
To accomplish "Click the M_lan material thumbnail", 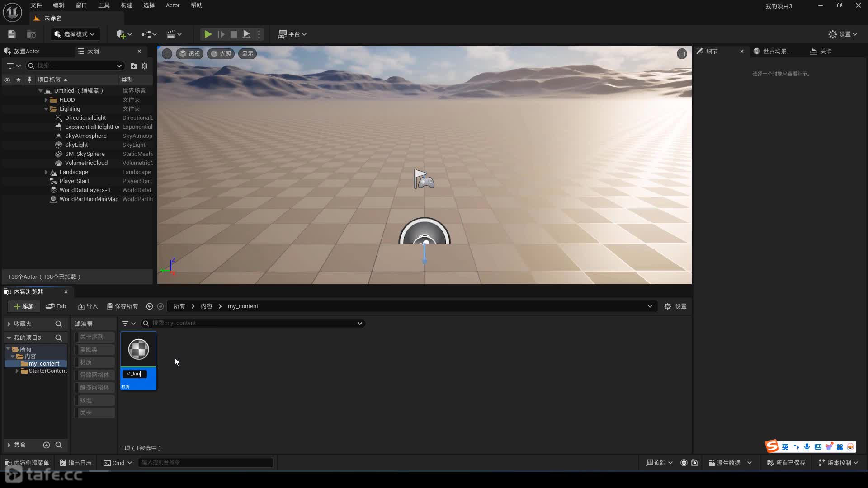I will tap(138, 349).
